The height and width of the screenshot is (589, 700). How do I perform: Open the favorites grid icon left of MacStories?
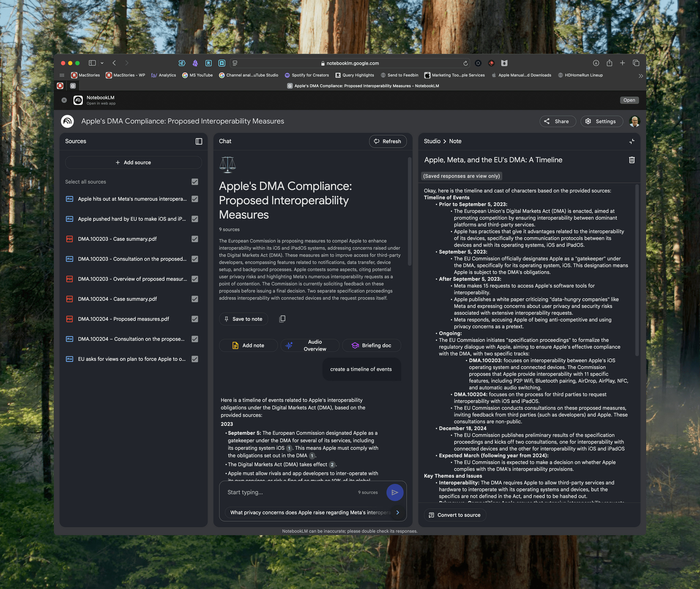[62, 75]
